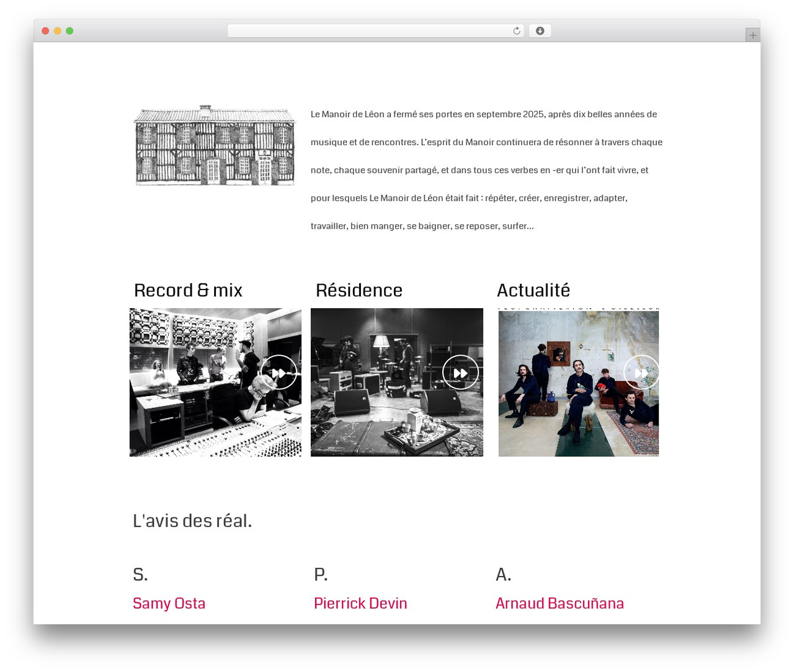Open the Résidence rehearsal room photo
This screenshot has width=794, height=672.
click(397, 382)
